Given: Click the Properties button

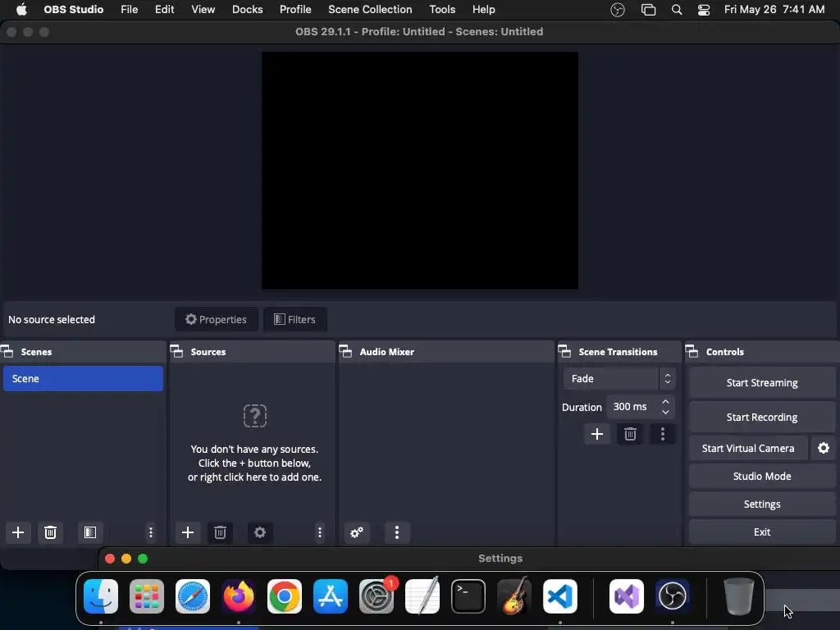Looking at the screenshot, I should pos(216,319).
